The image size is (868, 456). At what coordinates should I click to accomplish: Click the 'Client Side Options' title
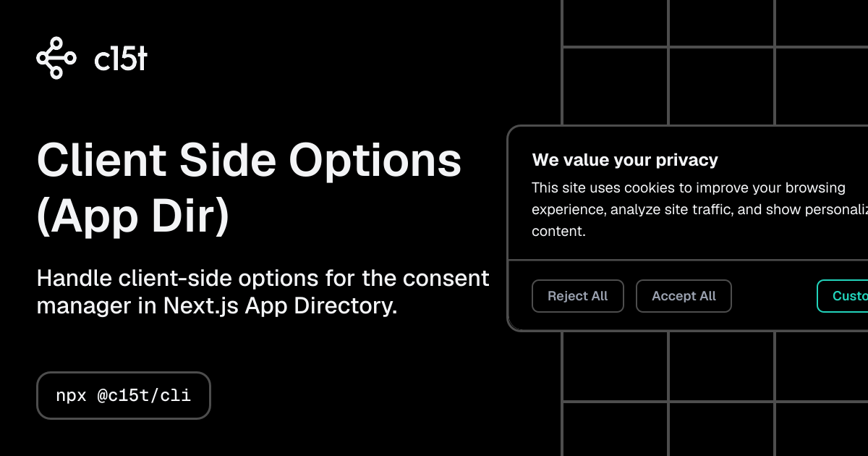(250, 160)
